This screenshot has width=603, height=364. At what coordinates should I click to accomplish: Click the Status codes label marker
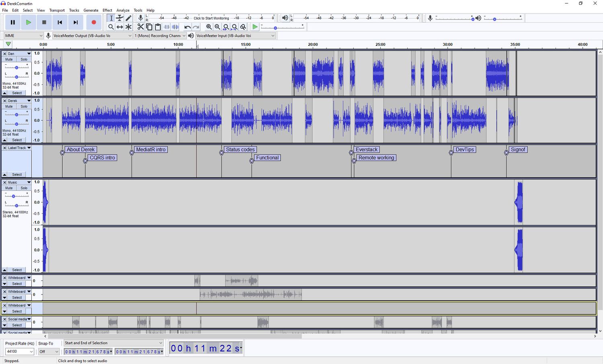[x=240, y=149]
